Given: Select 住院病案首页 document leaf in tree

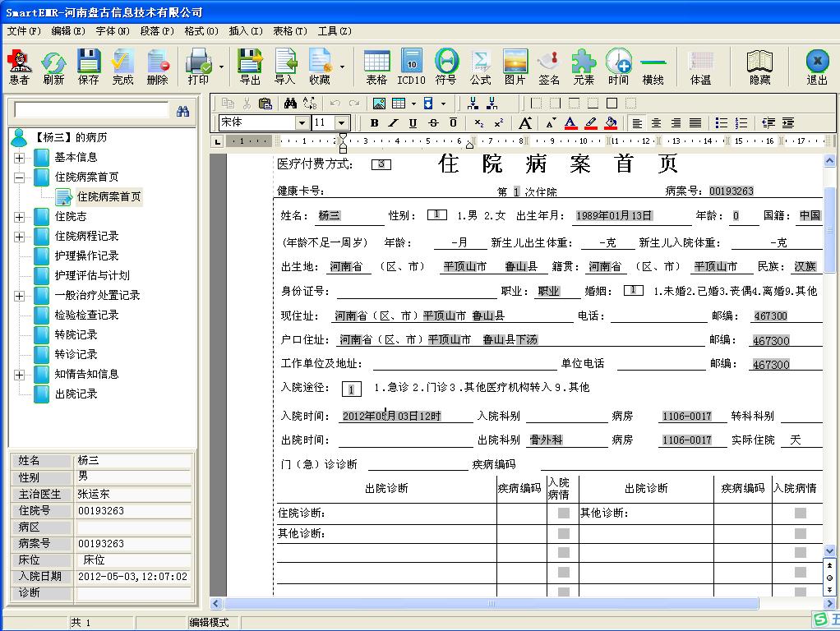Looking at the screenshot, I should pos(108,196).
